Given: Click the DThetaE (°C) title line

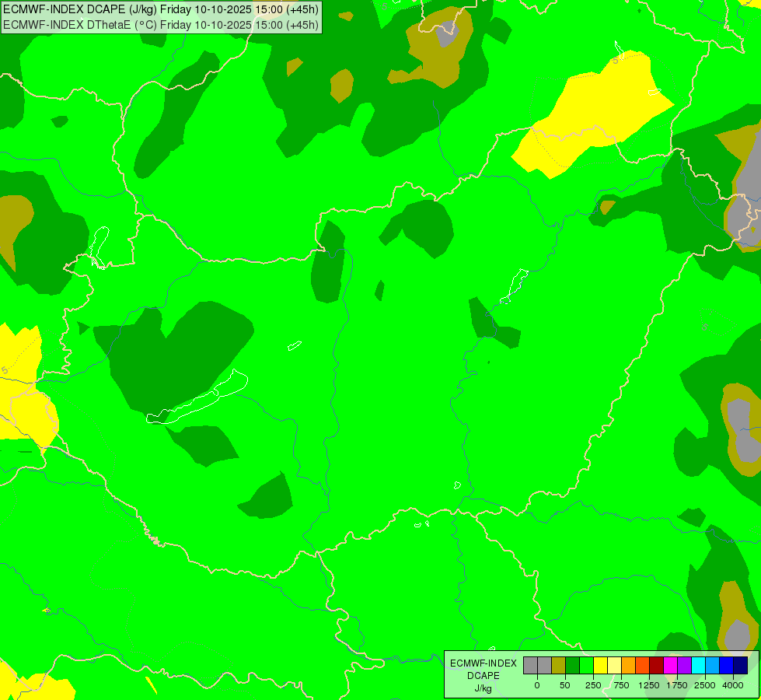Looking at the screenshot, I should click(161, 25).
